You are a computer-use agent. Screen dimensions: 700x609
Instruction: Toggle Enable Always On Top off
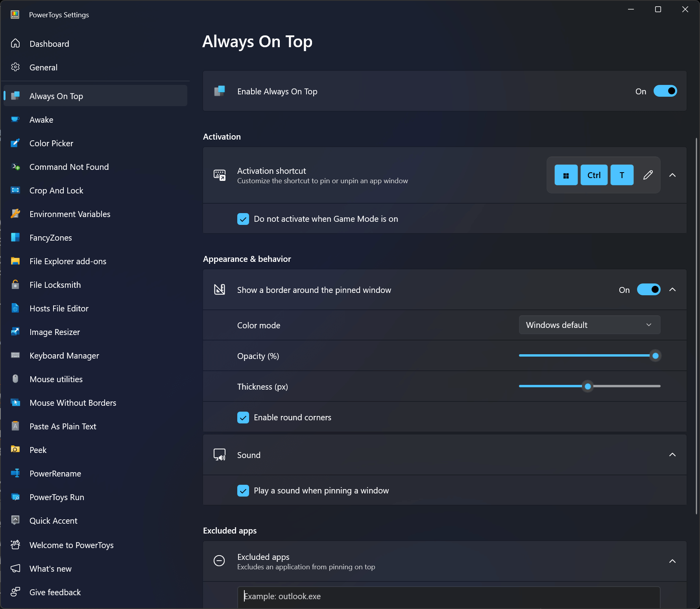(x=665, y=91)
